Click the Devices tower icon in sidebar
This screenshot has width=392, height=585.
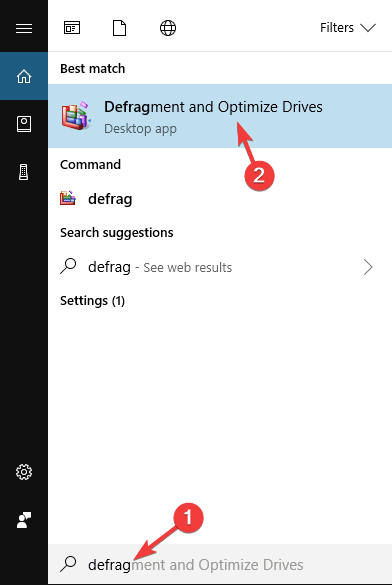click(x=24, y=172)
